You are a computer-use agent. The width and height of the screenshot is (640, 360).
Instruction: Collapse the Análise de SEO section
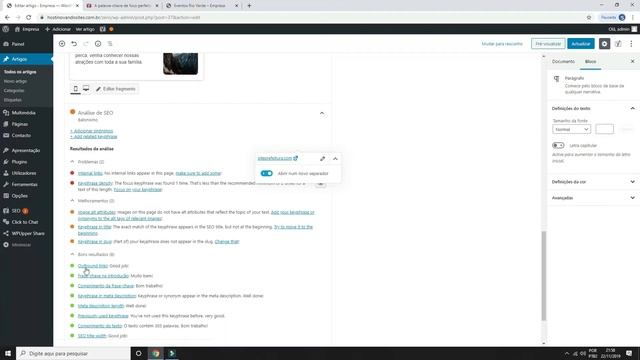[x=322, y=113]
